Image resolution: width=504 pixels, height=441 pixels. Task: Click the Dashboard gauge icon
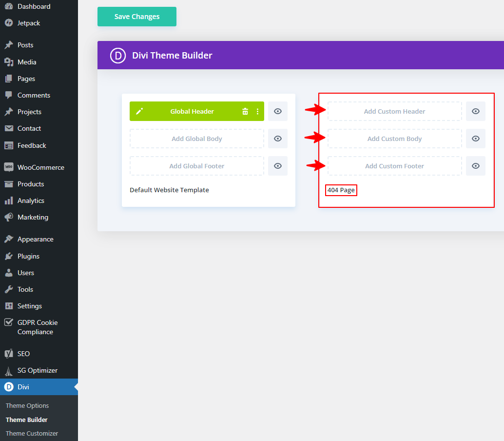coord(9,6)
